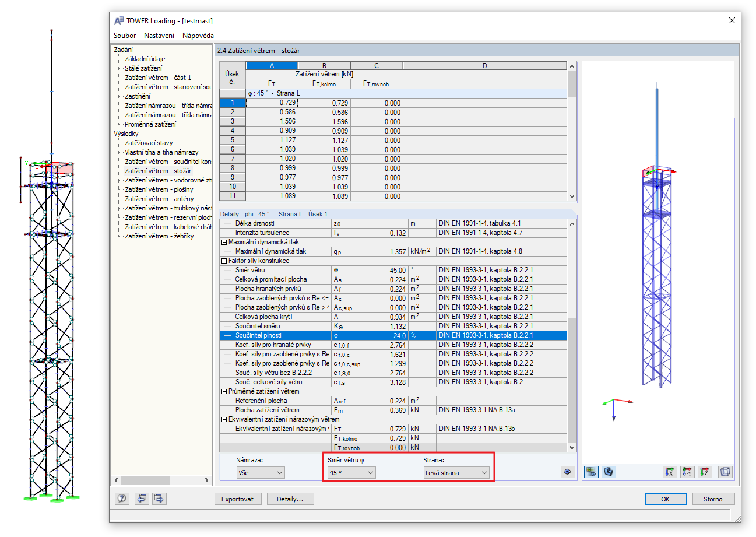This screenshot has height=537, width=756.
Task: Open the Soubor menu
Action: tap(125, 36)
